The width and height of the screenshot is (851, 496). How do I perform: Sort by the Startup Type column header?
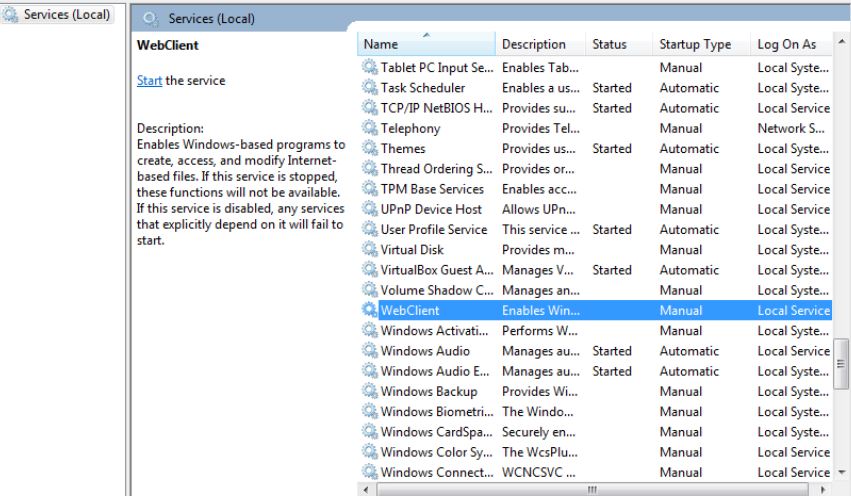coord(695,45)
